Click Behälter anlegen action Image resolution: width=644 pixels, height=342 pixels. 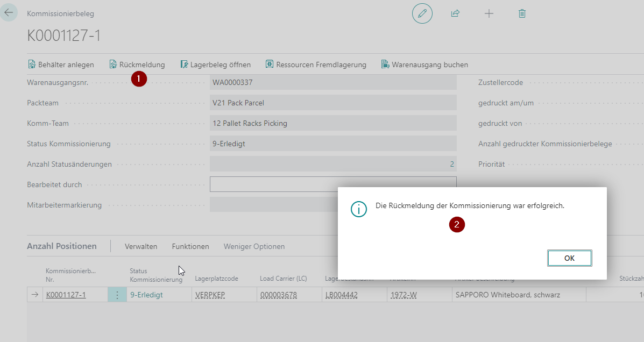click(61, 65)
